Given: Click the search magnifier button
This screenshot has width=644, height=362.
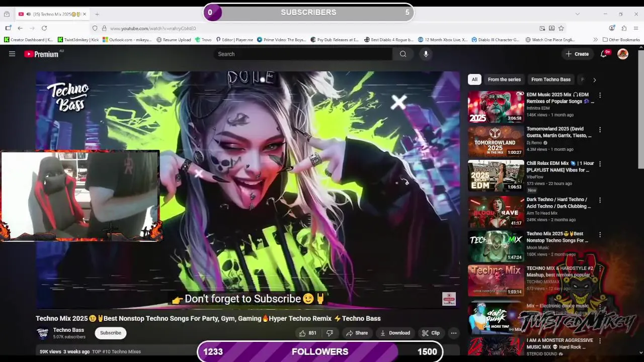Looking at the screenshot, I should click(x=403, y=54).
